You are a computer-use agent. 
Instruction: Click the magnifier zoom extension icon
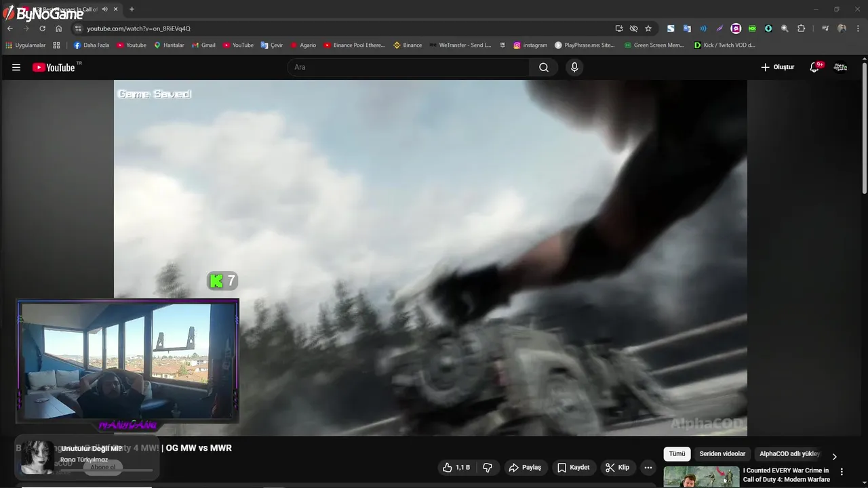coord(785,28)
